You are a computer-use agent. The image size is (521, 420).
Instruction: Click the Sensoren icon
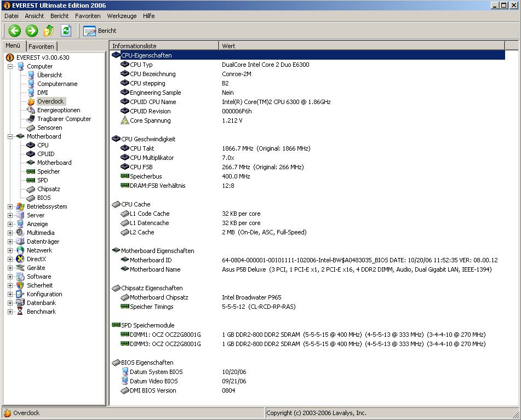[x=31, y=128]
